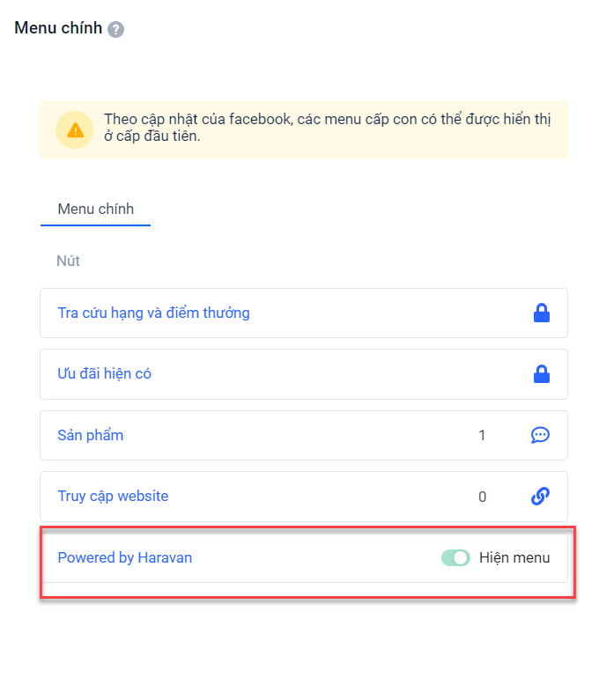Select the Truy cập website menu item
599x700 pixels.
(x=113, y=497)
